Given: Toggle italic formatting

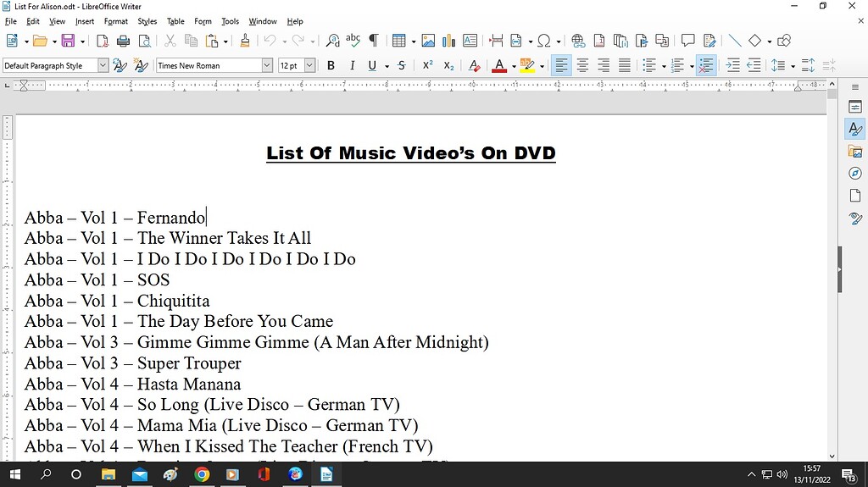Looking at the screenshot, I should pyautogui.click(x=351, y=65).
